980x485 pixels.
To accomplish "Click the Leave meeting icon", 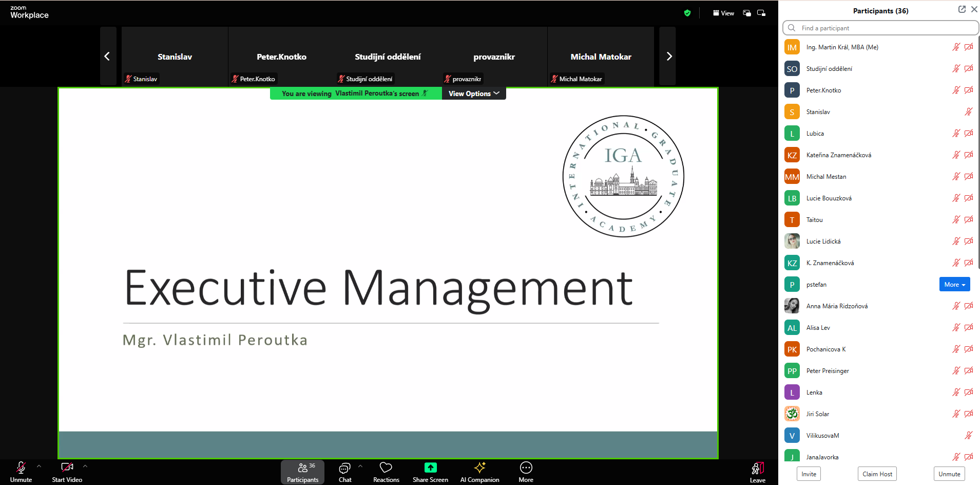I will pyautogui.click(x=757, y=468).
